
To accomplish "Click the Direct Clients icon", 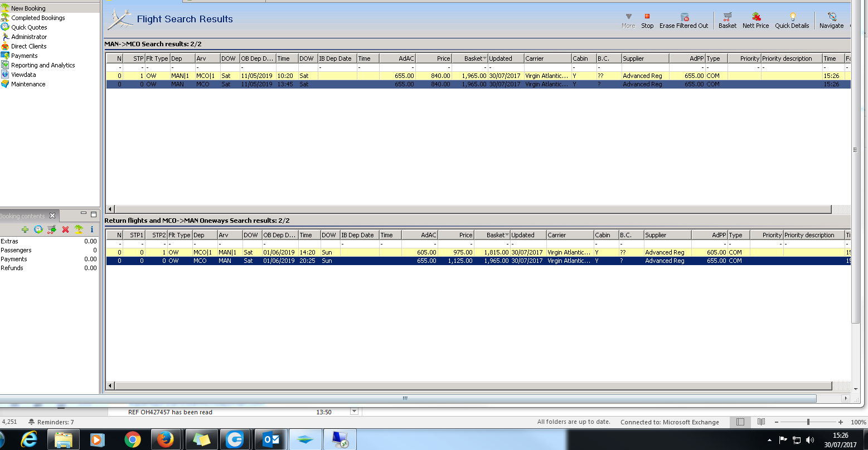I will [x=5, y=46].
